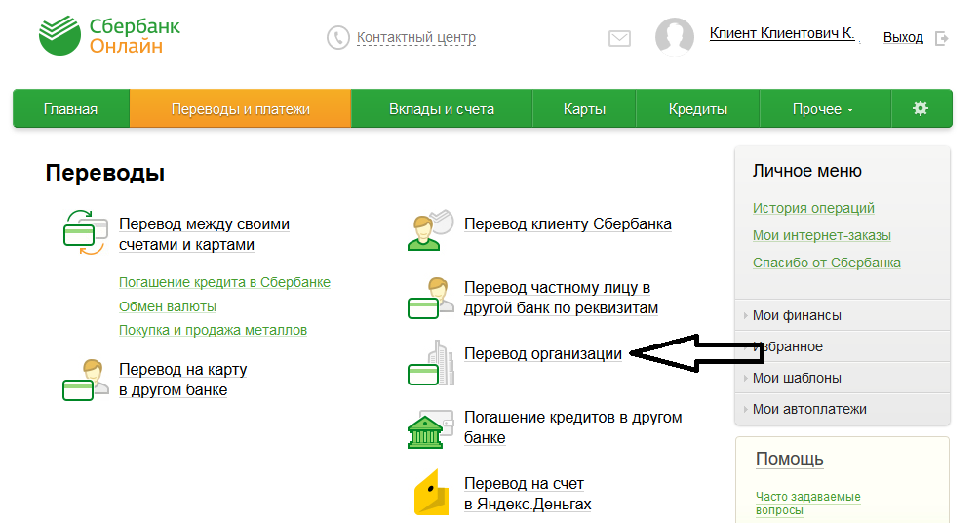Viewport: 980px width, 526px height.
Task: Switch to the Вклады и счета tab
Action: pyautogui.click(x=442, y=109)
